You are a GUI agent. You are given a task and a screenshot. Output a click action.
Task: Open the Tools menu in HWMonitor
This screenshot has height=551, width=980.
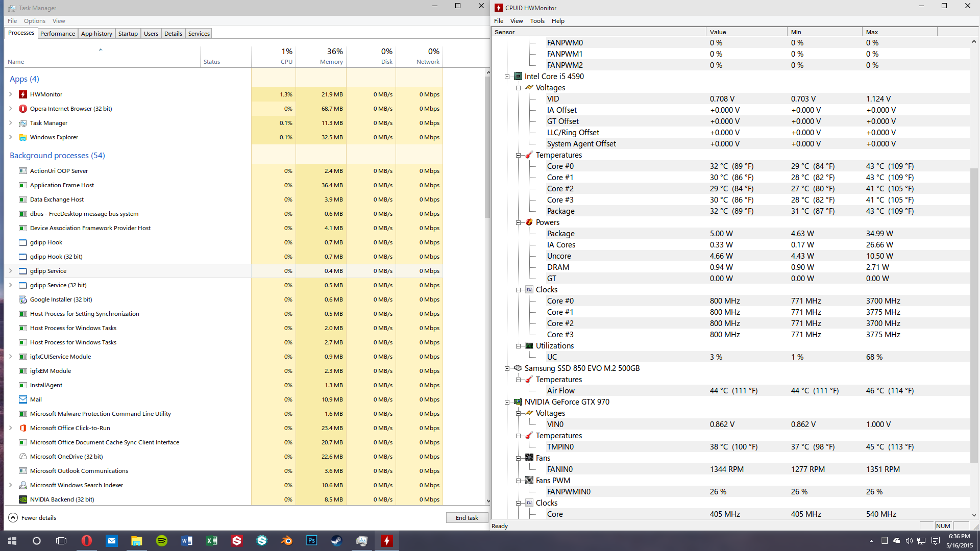(x=537, y=21)
